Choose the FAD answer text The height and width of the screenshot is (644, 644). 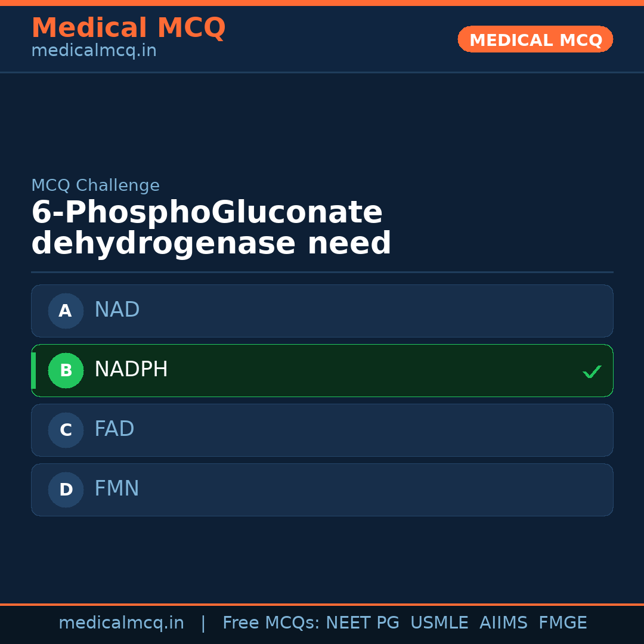pos(114,429)
